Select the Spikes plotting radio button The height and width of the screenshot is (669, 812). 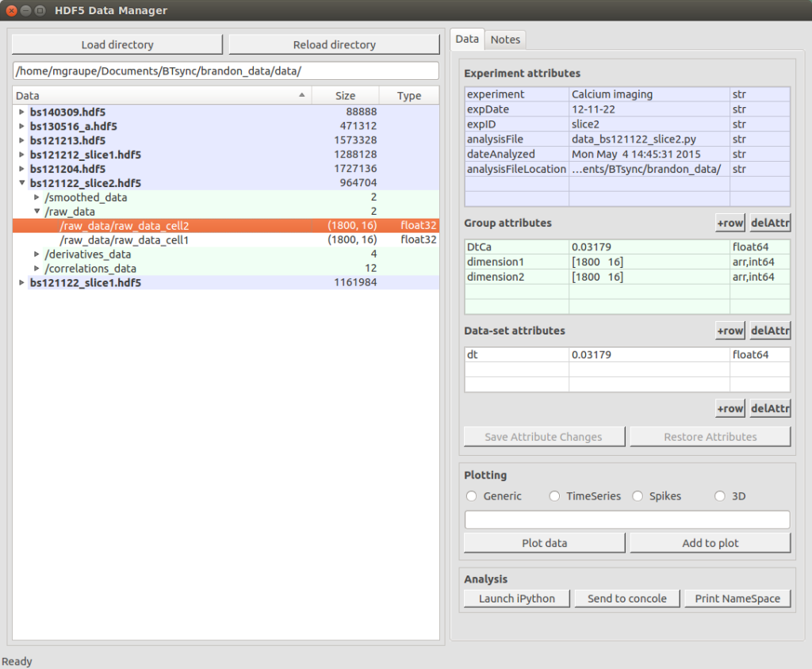pos(638,496)
